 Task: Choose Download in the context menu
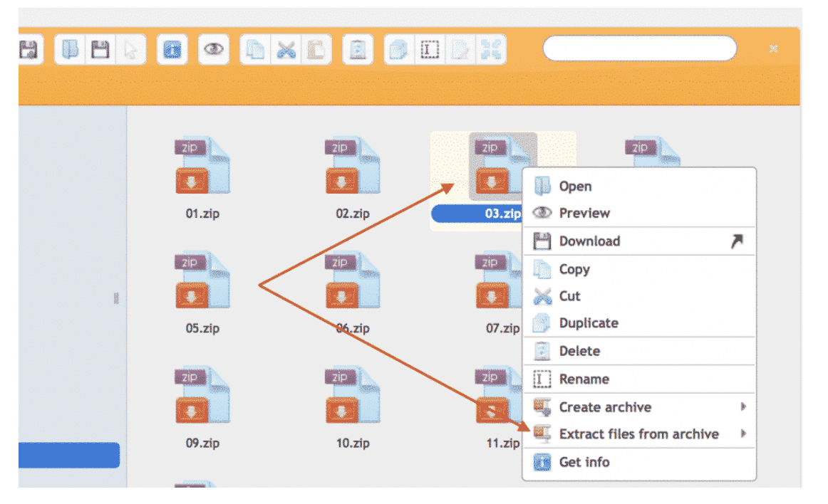(639, 241)
